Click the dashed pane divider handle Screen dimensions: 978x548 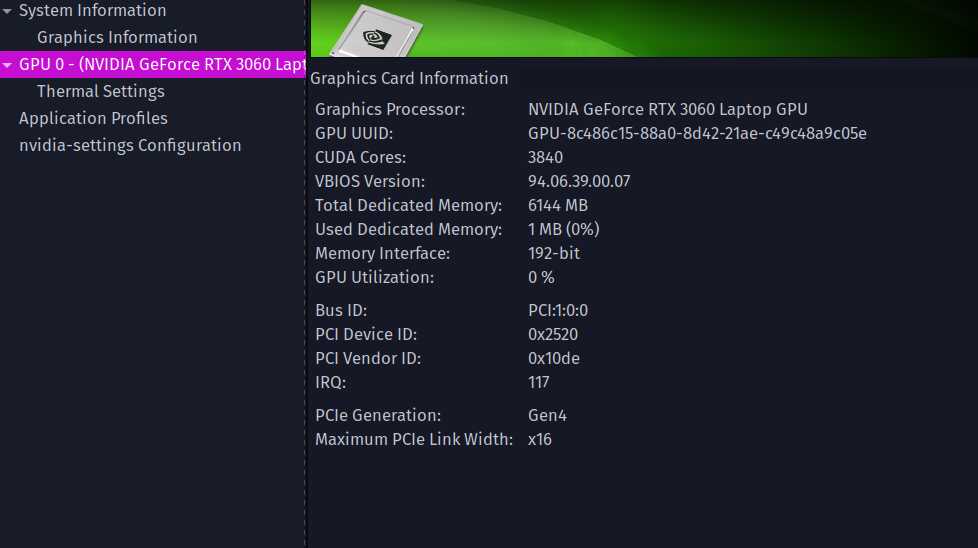tap(306, 274)
